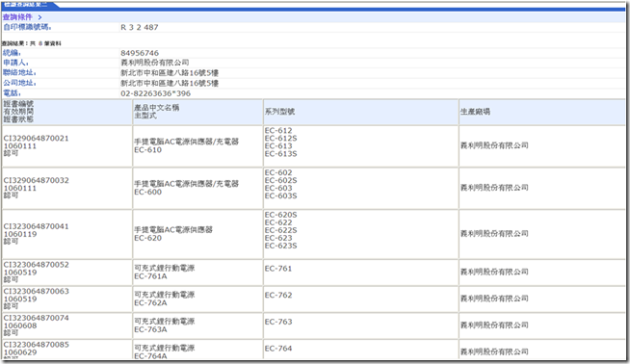The image size is (630, 364).
Task: Select certificate number CI323064870041
Action: tap(37, 226)
